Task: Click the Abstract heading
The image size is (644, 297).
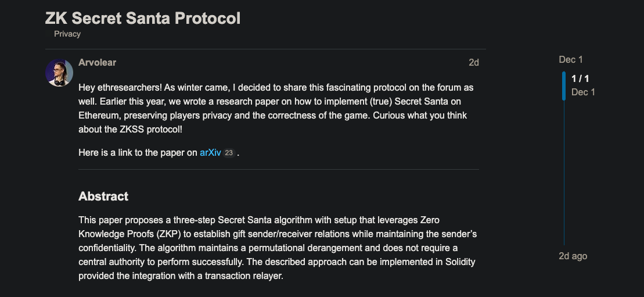Action: [x=103, y=196]
